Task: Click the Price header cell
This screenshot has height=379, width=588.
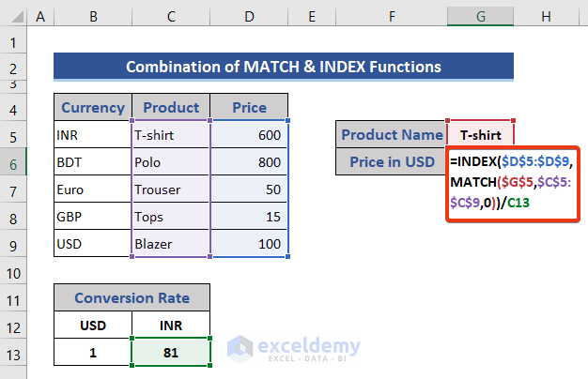Action: point(249,107)
